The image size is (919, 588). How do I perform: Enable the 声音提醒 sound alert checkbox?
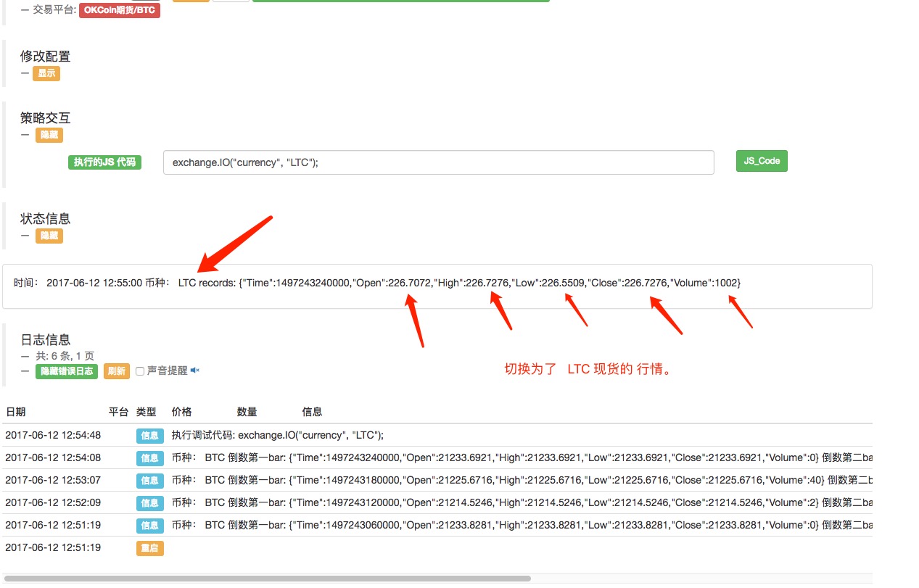tap(140, 371)
